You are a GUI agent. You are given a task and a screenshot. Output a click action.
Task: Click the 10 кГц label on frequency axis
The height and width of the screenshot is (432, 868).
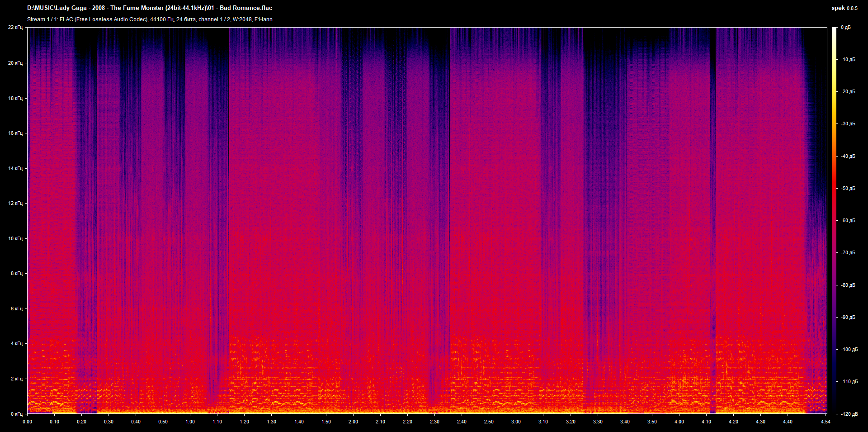point(15,238)
